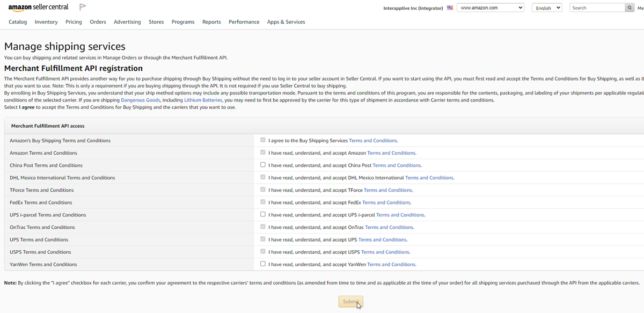Toggle the USPS acceptance checkbox

(263, 251)
